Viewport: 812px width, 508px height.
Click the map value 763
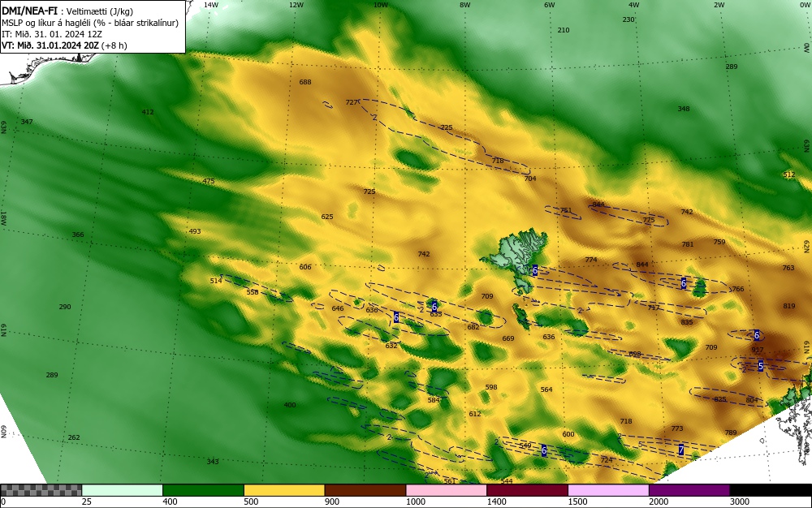(788, 268)
